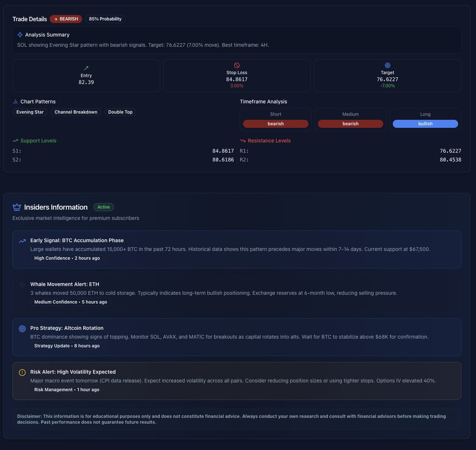
Task: Click the Large wallets accumulated 15,000+ BTC description
Action: coord(230,249)
